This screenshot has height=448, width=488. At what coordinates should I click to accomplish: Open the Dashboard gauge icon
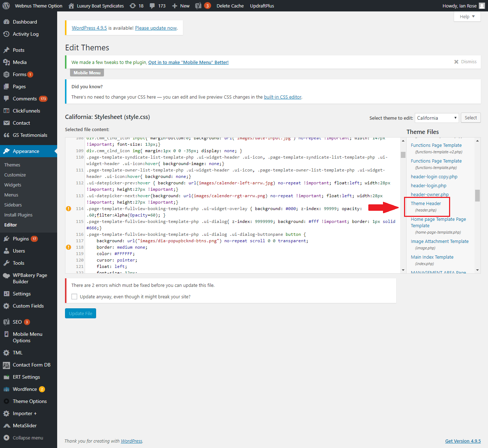coord(6,22)
